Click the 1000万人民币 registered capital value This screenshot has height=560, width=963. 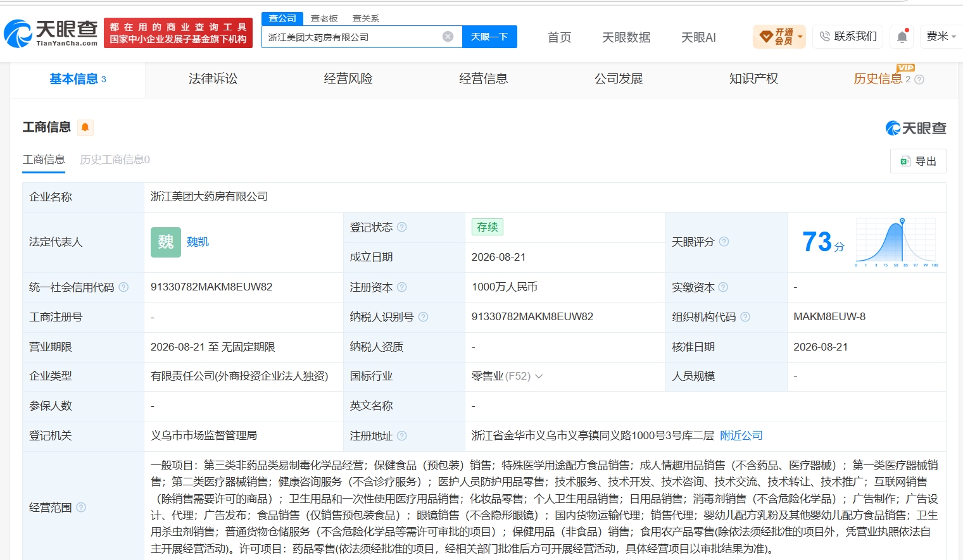point(505,287)
